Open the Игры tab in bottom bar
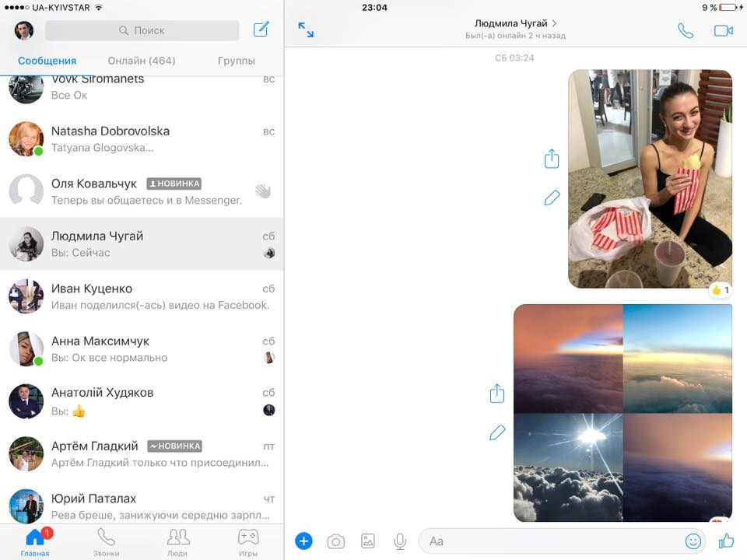This screenshot has height=560, width=747. pos(248,542)
